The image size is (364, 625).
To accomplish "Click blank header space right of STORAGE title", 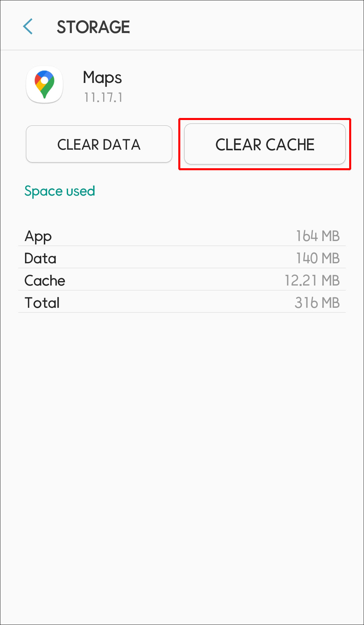I will (246, 27).
